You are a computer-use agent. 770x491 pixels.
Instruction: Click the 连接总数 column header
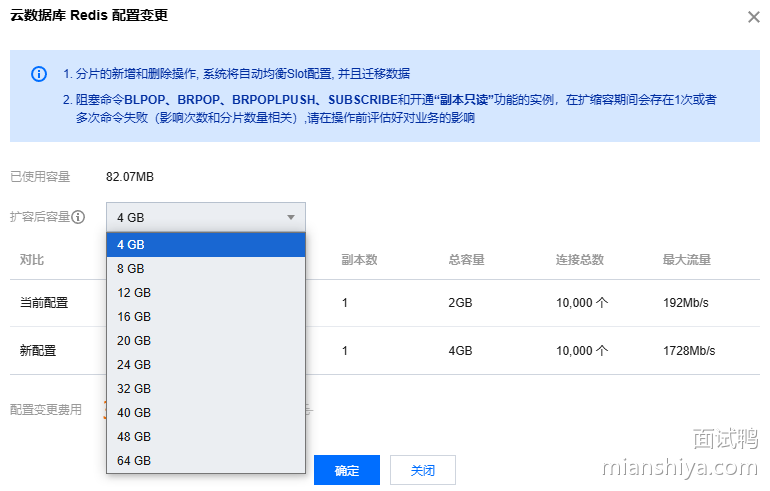(580, 260)
